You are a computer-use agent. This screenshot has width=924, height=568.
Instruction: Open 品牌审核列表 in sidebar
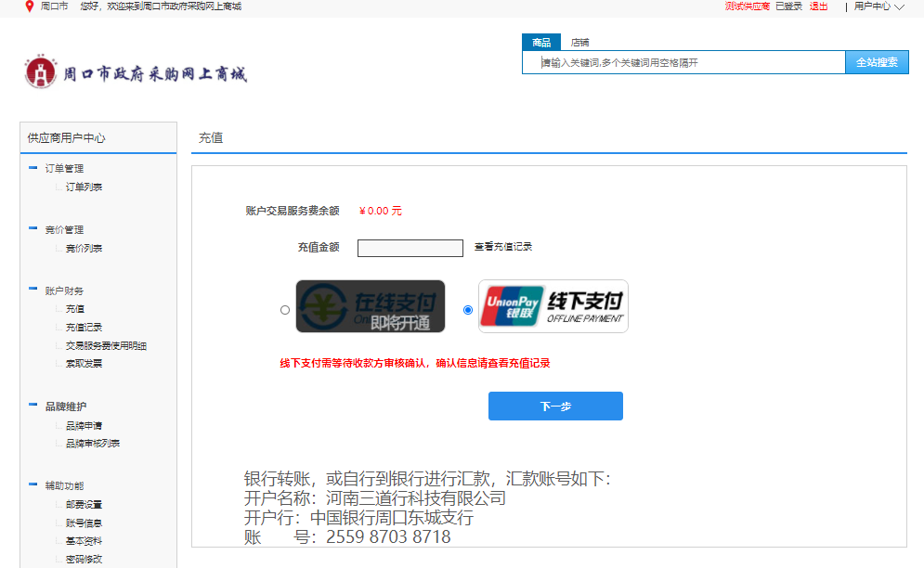(93, 443)
